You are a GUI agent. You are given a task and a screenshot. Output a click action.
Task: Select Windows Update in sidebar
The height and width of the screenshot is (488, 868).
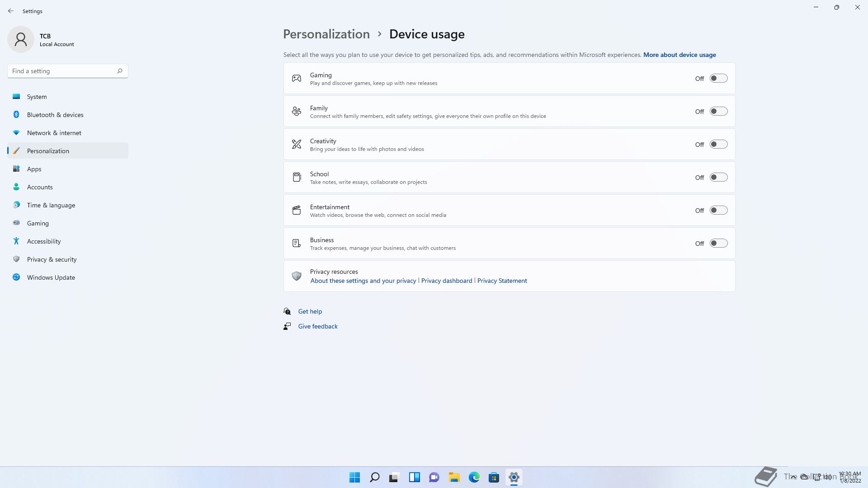click(51, 277)
